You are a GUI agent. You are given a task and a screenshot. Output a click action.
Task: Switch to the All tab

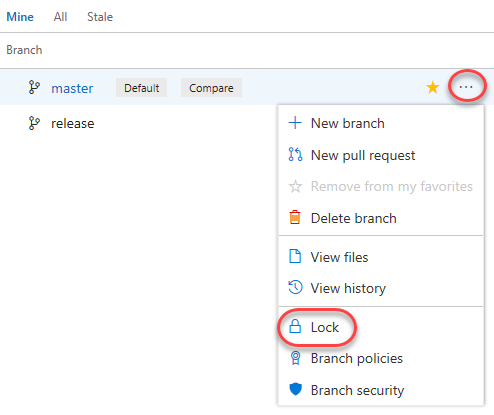point(60,17)
